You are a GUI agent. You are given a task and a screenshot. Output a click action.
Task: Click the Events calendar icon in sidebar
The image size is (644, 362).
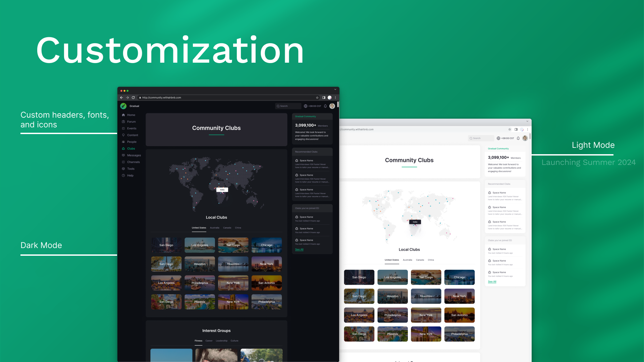[123, 128]
